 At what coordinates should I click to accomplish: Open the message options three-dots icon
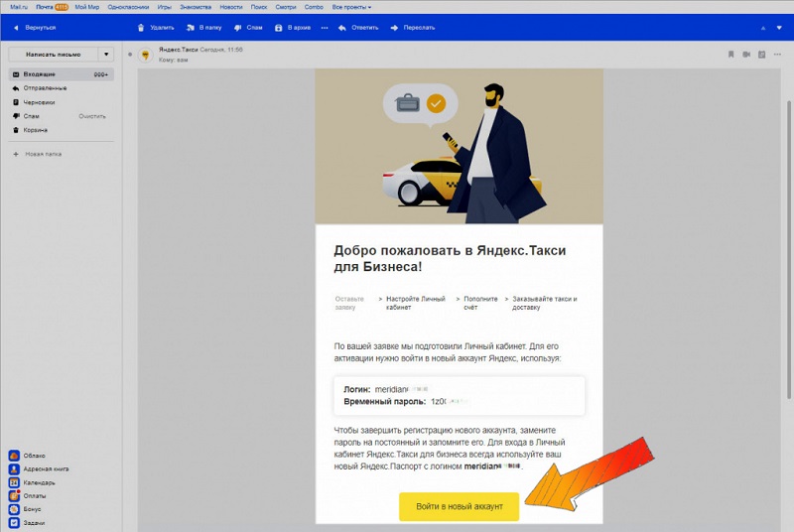point(777,55)
